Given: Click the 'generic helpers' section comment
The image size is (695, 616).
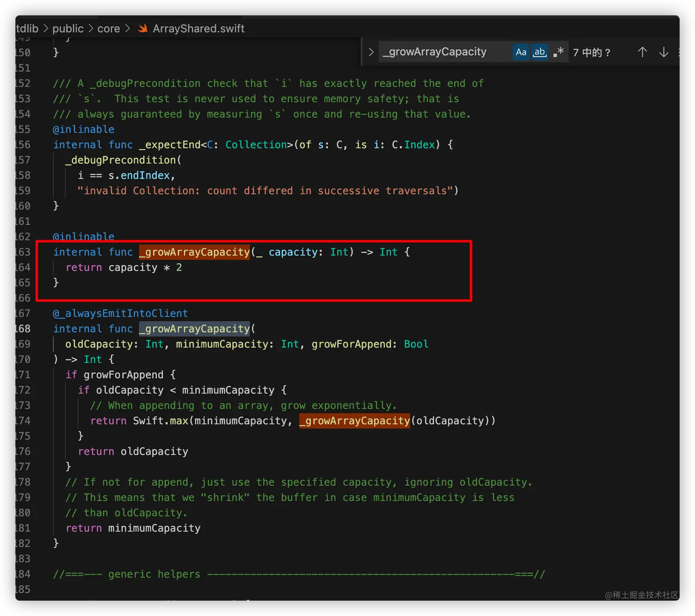Looking at the screenshot, I should [x=299, y=574].
